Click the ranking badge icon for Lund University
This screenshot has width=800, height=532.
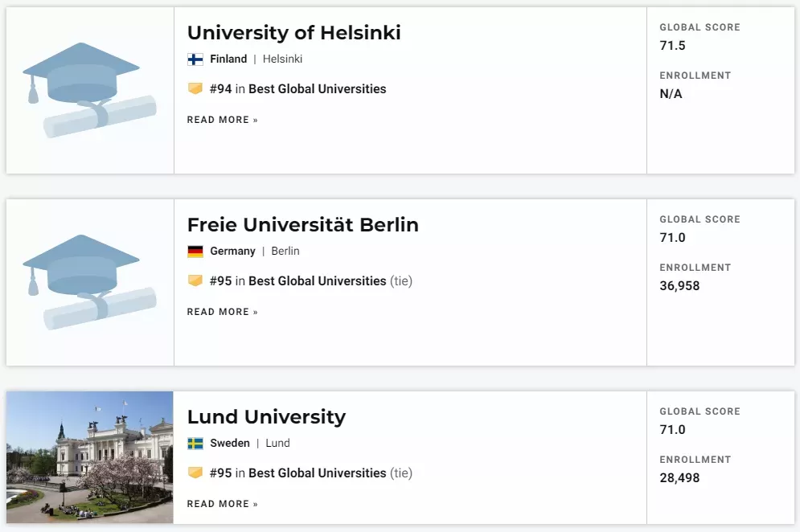point(195,473)
